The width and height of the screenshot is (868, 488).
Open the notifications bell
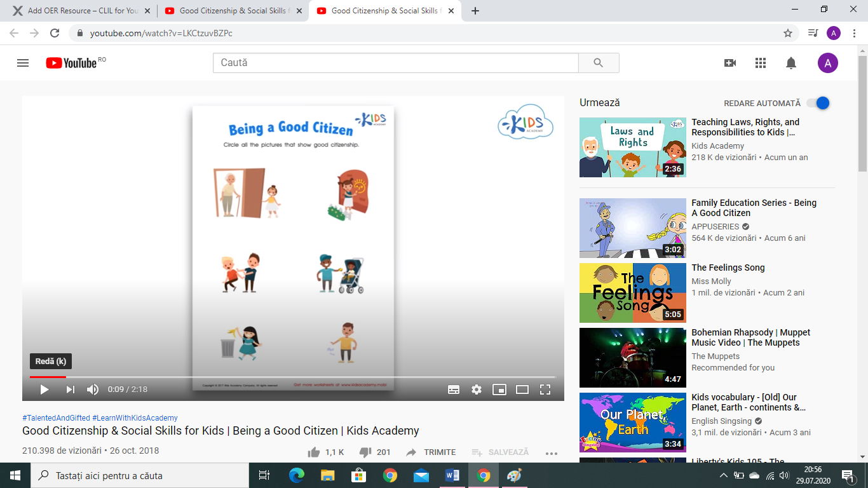[x=791, y=63]
